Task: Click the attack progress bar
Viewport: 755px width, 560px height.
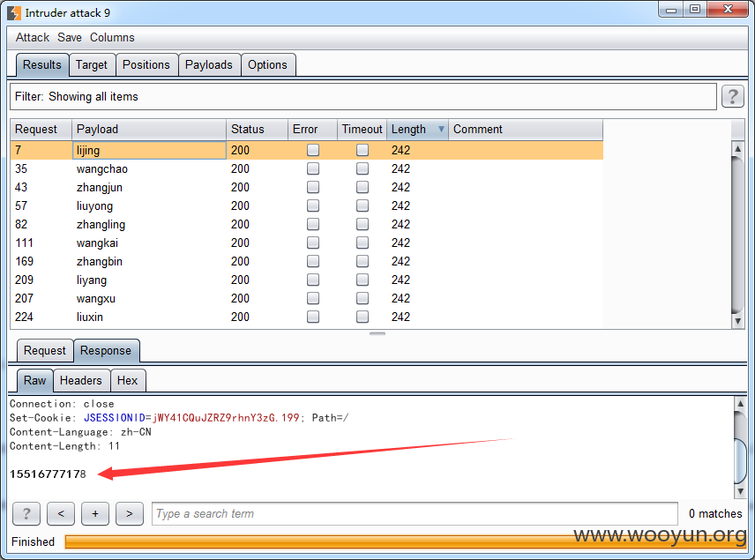Action: click(x=406, y=541)
